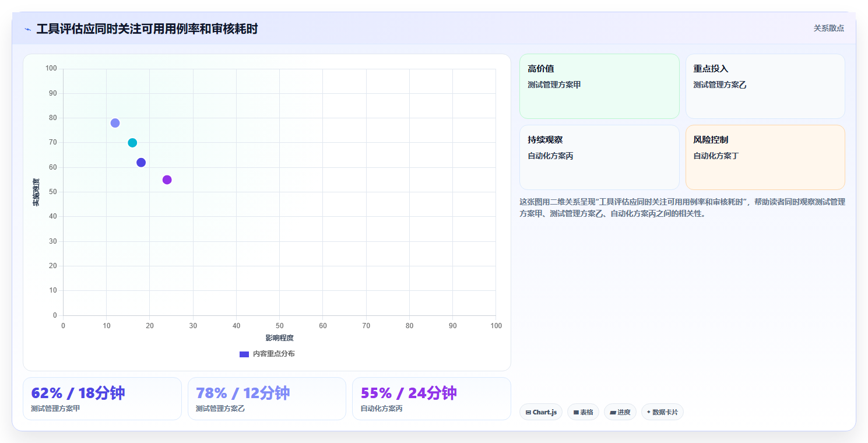Click 测试管理方案乙 under the 78% stat
This screenshot has width=868, height=443.
click(220, 409)
